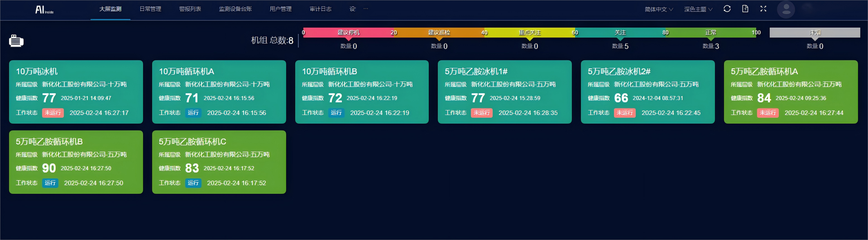Click health index 83 value
This screenshot has width=868, height=240.
(x=192, y=168)
